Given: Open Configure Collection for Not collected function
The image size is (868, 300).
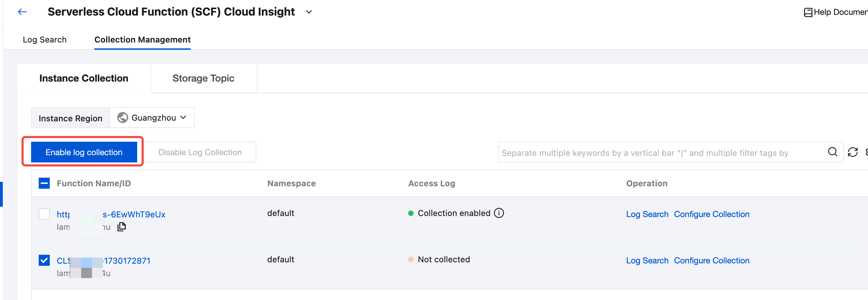Looking at the screenshot, I should [711, 261].
